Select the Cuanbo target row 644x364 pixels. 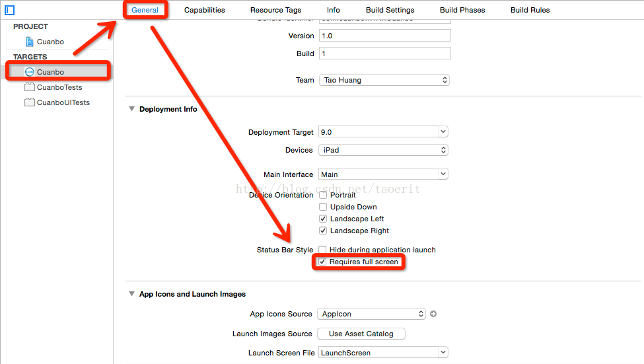[x=57, y=72]
